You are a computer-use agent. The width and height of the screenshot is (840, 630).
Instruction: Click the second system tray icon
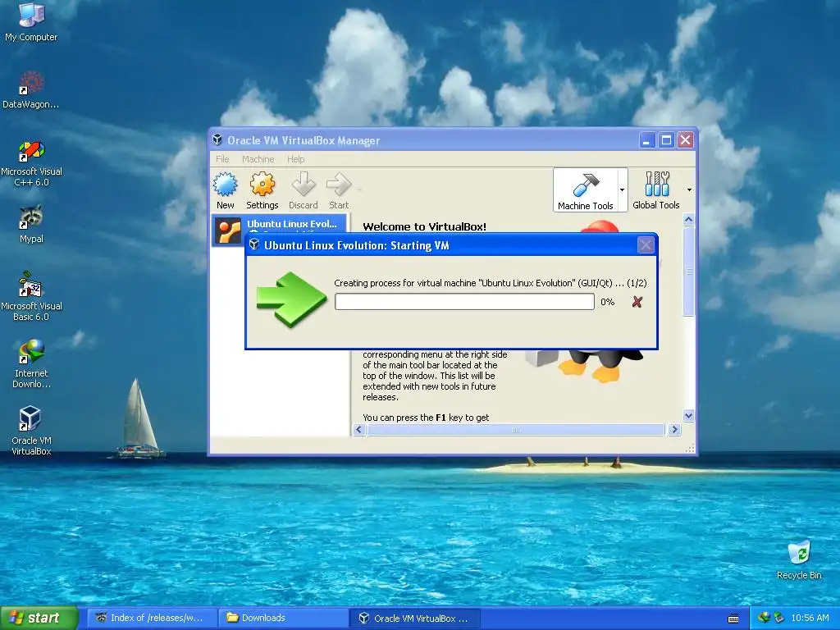click(x=778, y=618)
